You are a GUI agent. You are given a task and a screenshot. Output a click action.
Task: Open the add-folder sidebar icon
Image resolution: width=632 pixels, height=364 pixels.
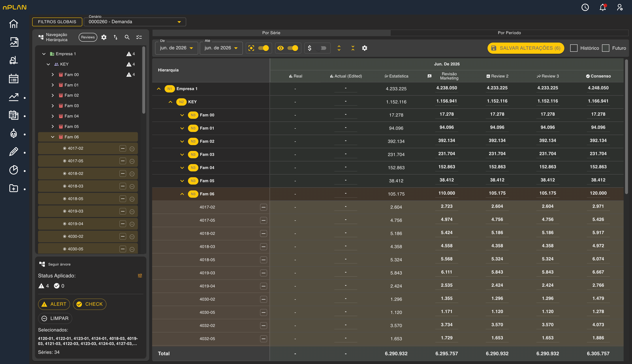14,188
